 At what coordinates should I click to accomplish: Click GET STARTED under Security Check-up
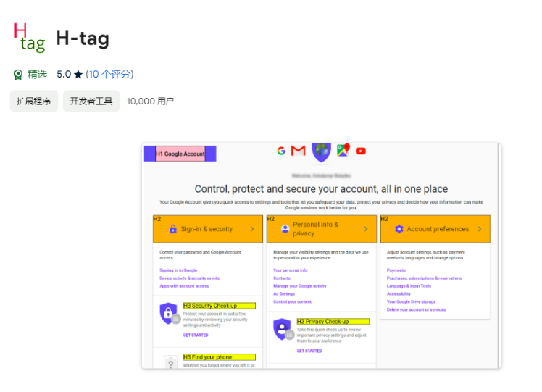(196, 335)
